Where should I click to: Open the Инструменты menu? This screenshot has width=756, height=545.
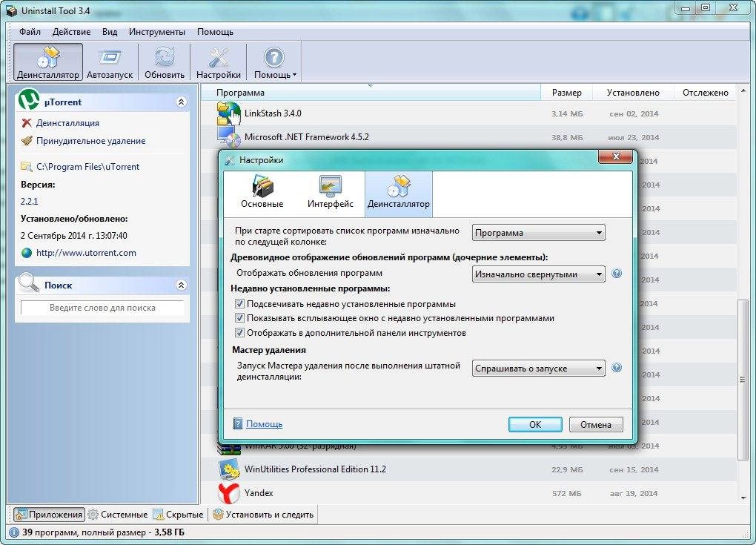(156, 32)
